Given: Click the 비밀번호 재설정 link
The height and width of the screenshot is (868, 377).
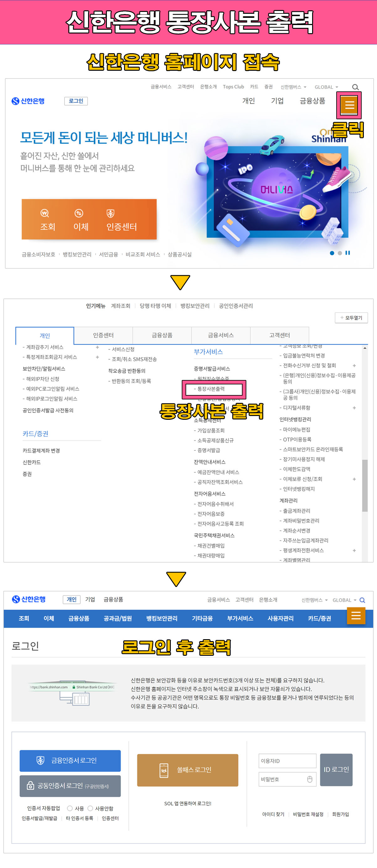Looking at the screenshot, I should tap(308, 814).
